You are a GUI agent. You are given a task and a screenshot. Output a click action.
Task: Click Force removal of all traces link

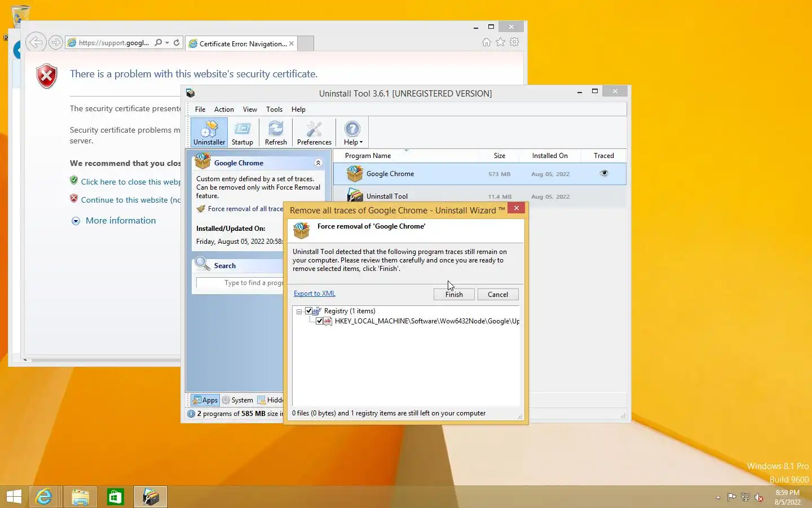245,209
